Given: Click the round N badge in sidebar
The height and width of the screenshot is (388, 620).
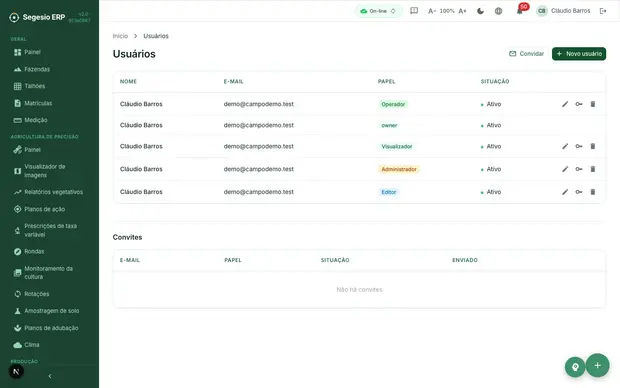Looking at the screenshot, I should [16, 371].
